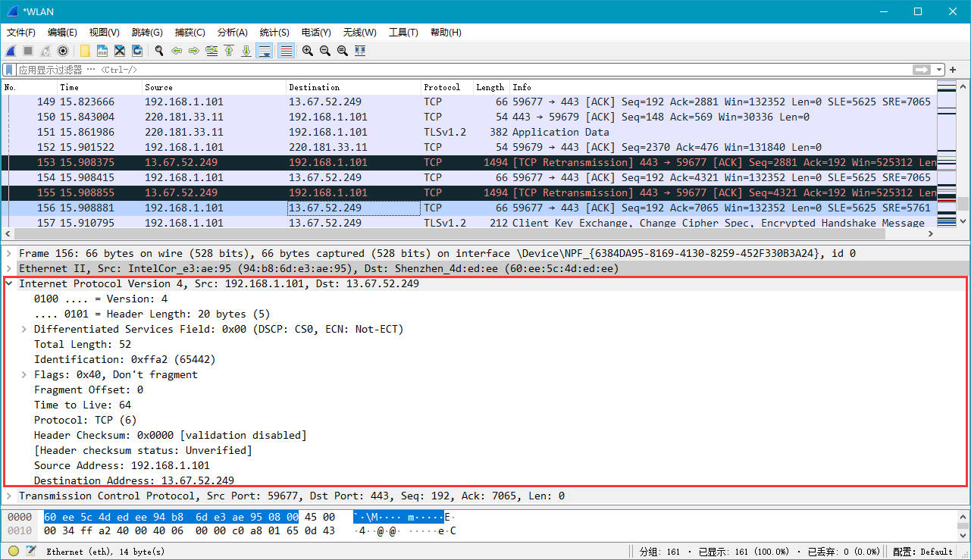
Task: Open display filter bookmark icon
Action: pos(9,70)
